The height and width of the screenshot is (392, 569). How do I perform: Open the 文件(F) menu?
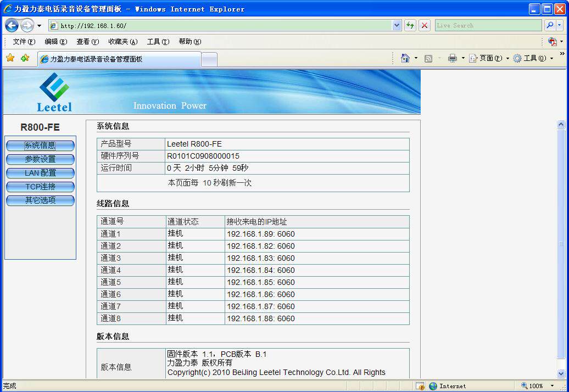pyautogui.click(x=24, y=42)
